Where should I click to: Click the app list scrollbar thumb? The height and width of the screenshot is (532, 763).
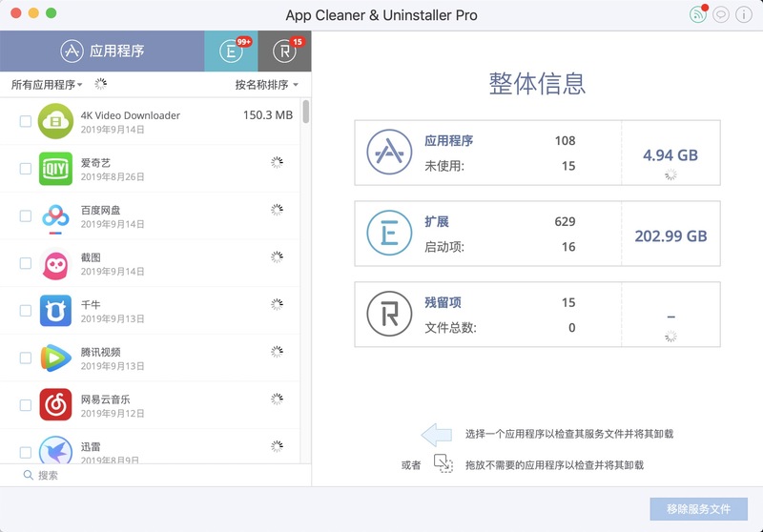click(305, 112)
